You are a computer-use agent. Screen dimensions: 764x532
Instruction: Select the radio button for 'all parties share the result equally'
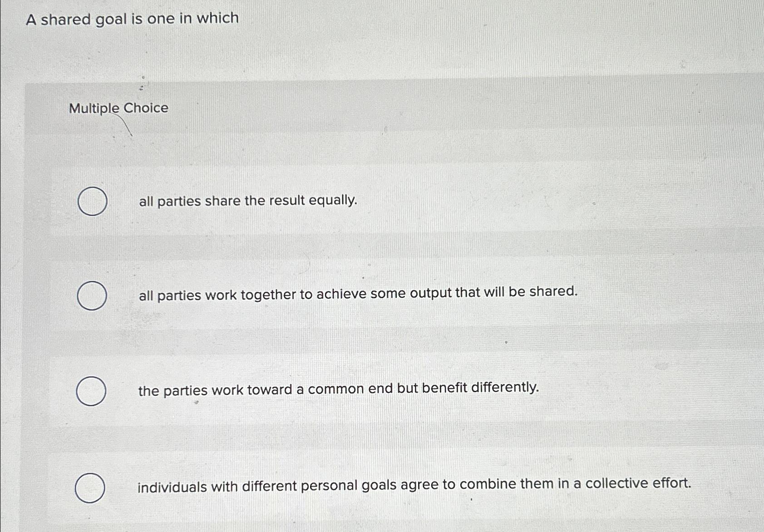tap(93, 201)
